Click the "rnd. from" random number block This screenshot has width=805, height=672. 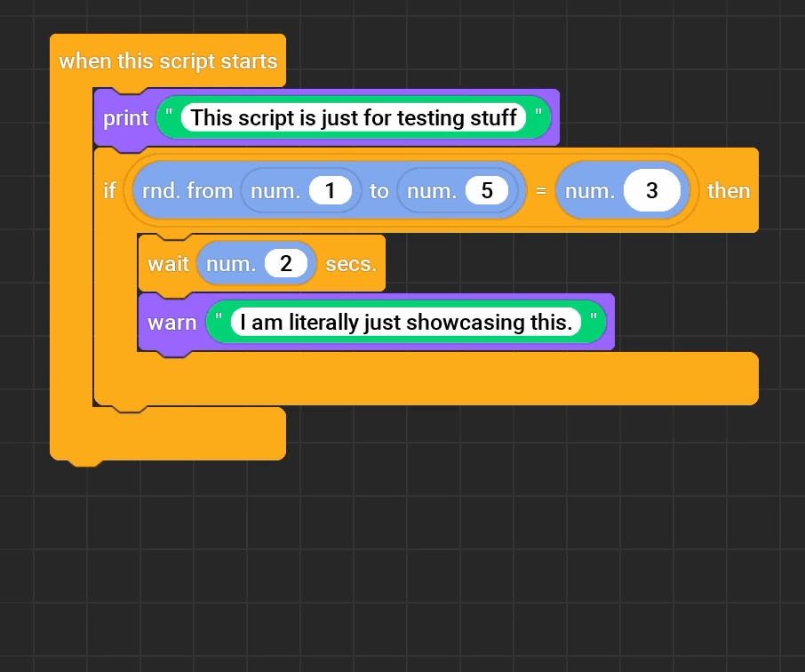tap(187, 190)
